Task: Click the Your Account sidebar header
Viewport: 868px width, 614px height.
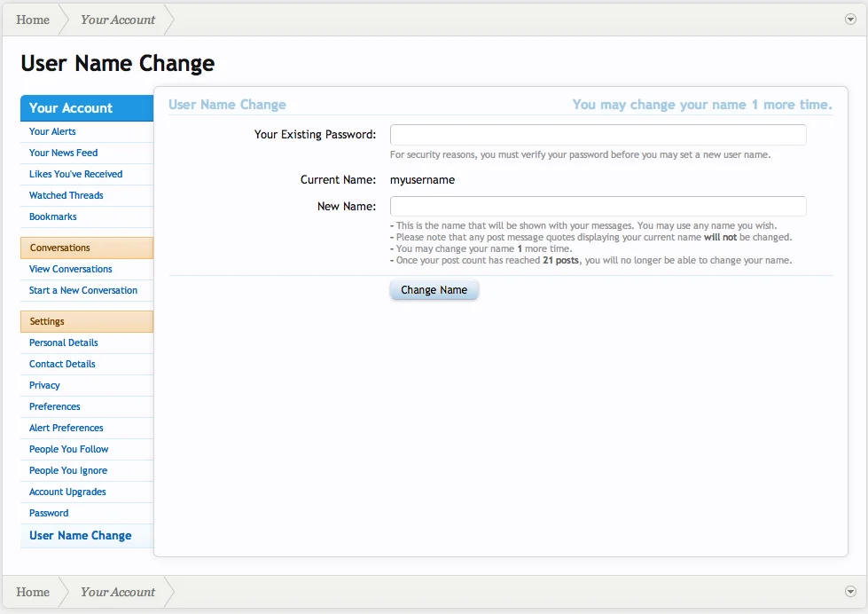Action: [87, 108]
